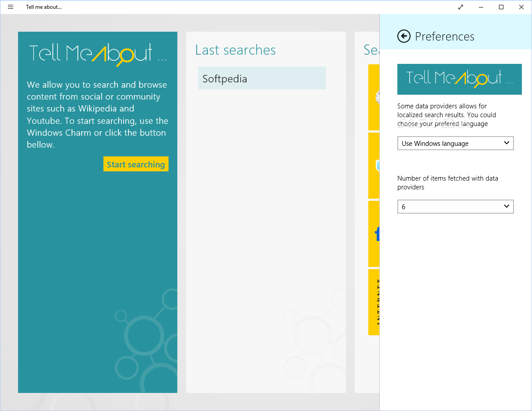The image size is (532, 411).
Task: Click Start searching button
Action: (x=136, y=164)
